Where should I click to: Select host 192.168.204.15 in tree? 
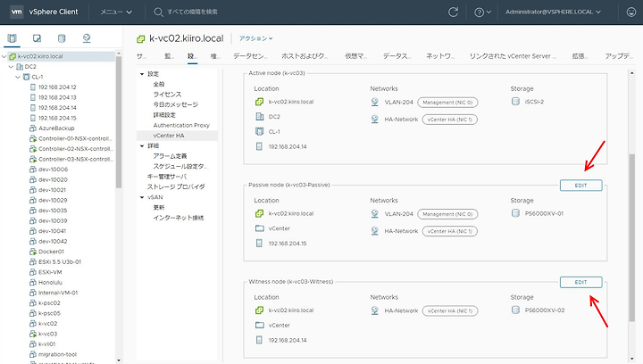coord(57,118)
